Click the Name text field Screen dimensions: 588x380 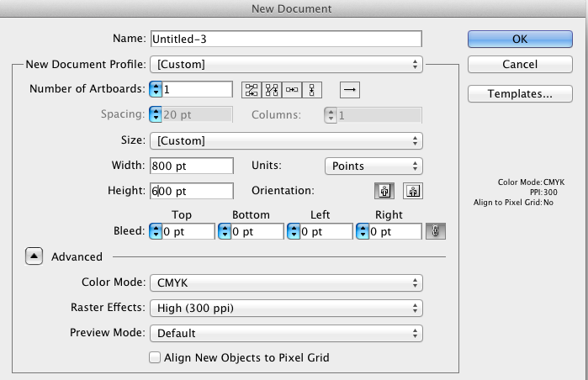tap(285, 39)
